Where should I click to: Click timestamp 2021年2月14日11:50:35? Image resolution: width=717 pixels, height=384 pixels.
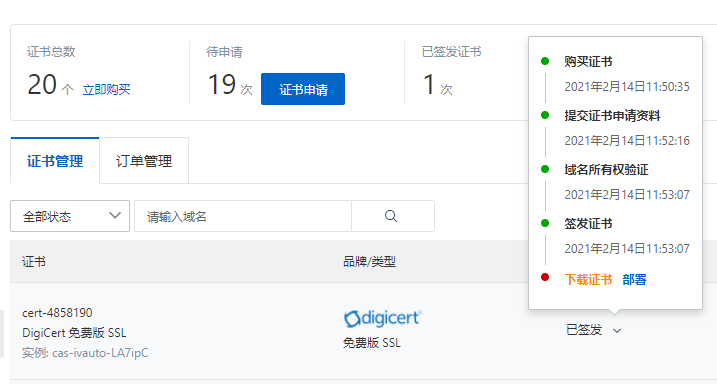tap(627, 86)
